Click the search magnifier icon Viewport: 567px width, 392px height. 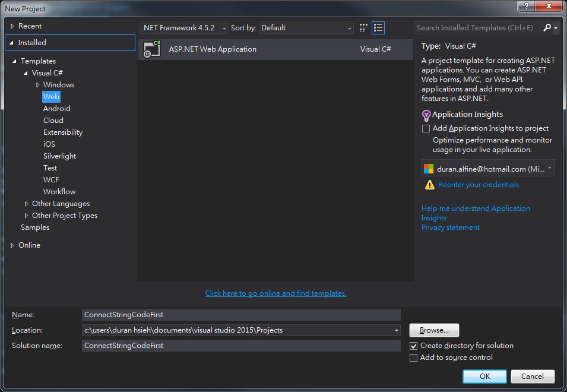click(x=547, y=27)
